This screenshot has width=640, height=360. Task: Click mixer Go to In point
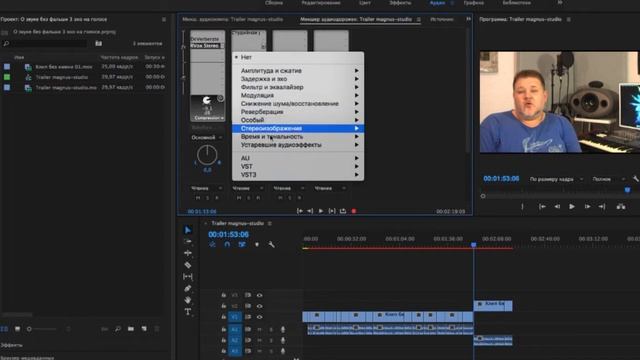tap(300, 211)
